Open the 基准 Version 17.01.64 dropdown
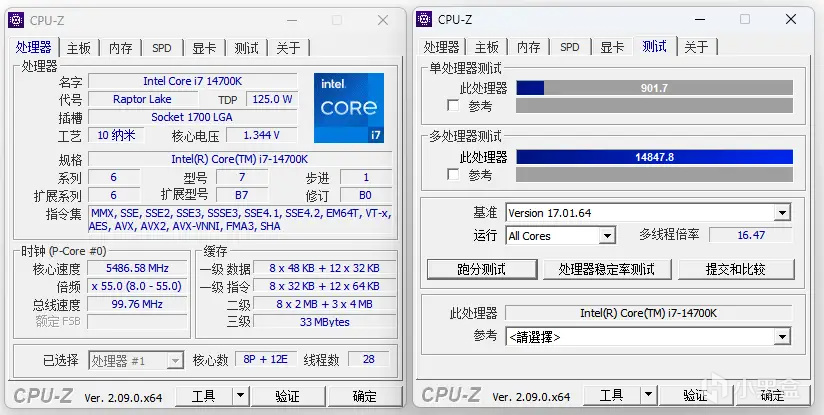 782,213
